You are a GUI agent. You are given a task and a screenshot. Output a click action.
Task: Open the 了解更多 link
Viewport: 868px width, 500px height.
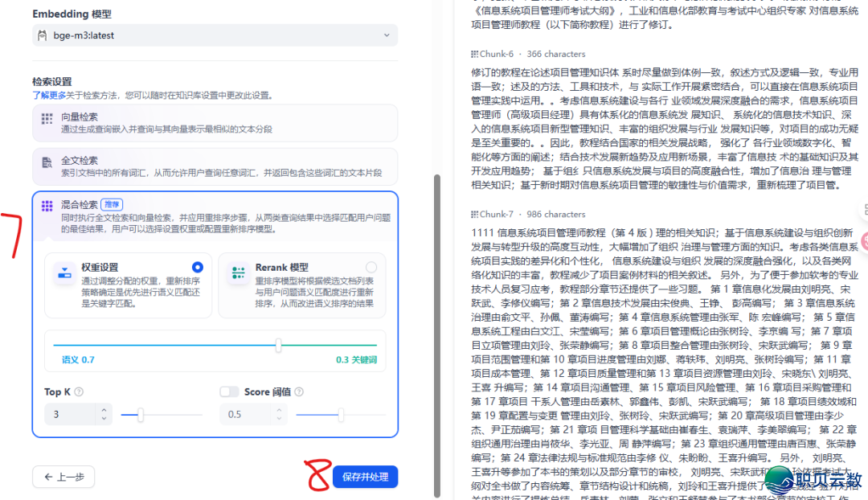coord(48,96)
